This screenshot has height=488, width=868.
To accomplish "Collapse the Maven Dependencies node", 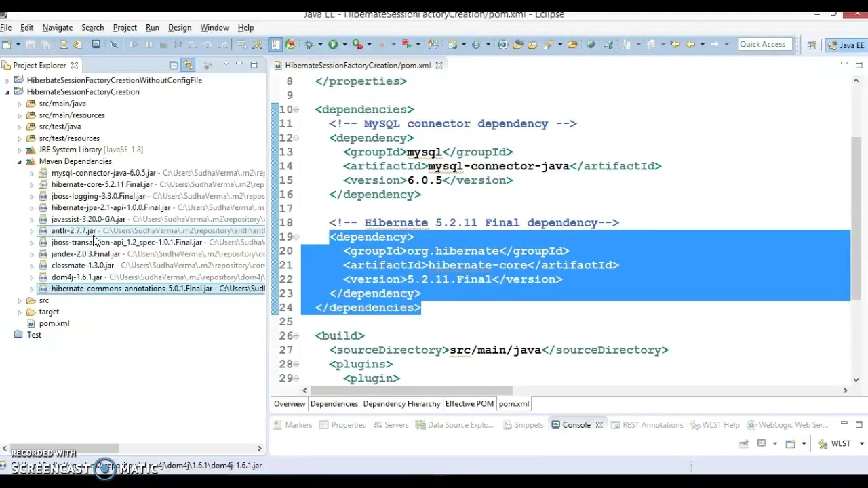I will pos(20,161).
